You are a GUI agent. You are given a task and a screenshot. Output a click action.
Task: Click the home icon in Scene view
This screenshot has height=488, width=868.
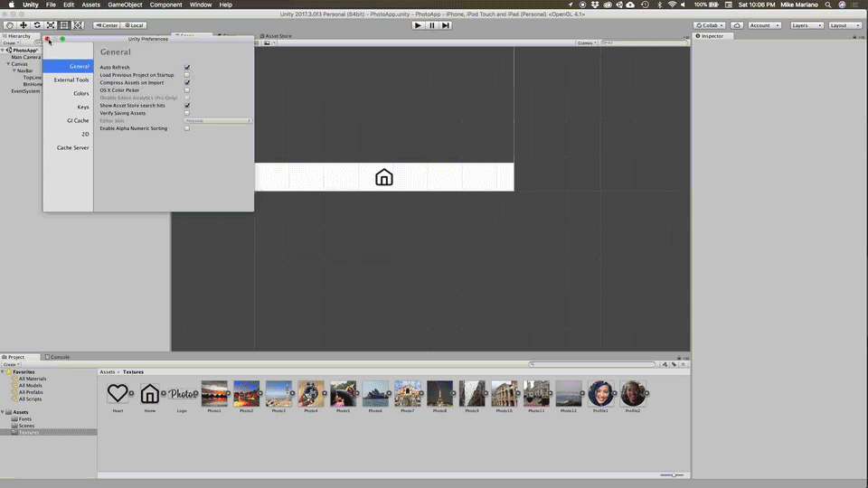point(383,177)
